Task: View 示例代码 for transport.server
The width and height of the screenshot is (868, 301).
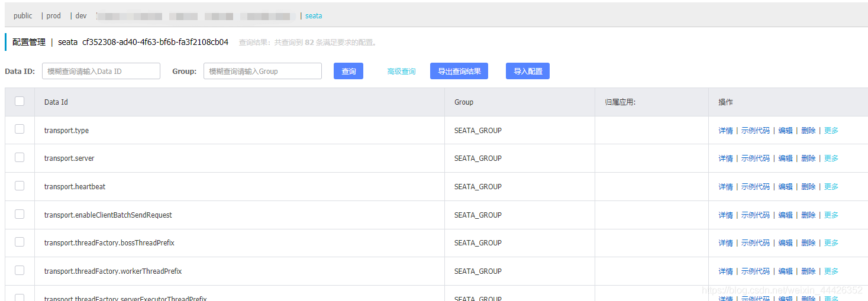Action: (756, 158)
